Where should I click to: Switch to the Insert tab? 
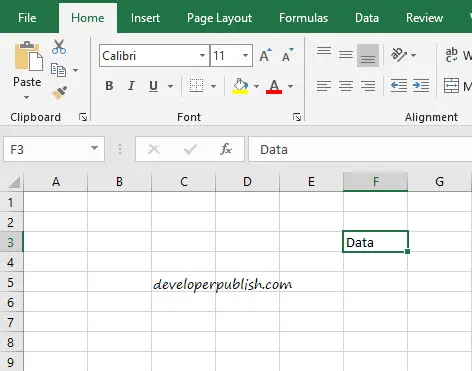[x=145, y=18]
